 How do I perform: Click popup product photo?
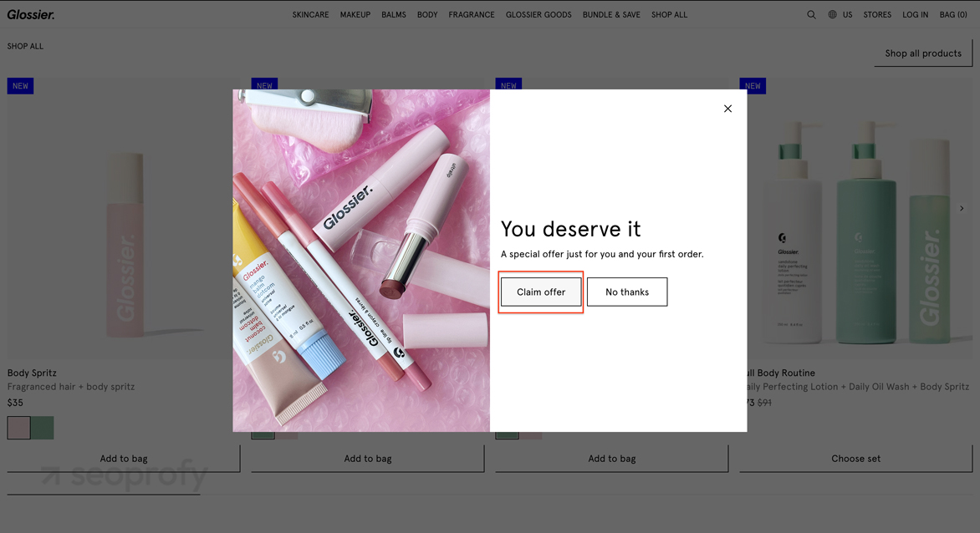tap(361, 261)
